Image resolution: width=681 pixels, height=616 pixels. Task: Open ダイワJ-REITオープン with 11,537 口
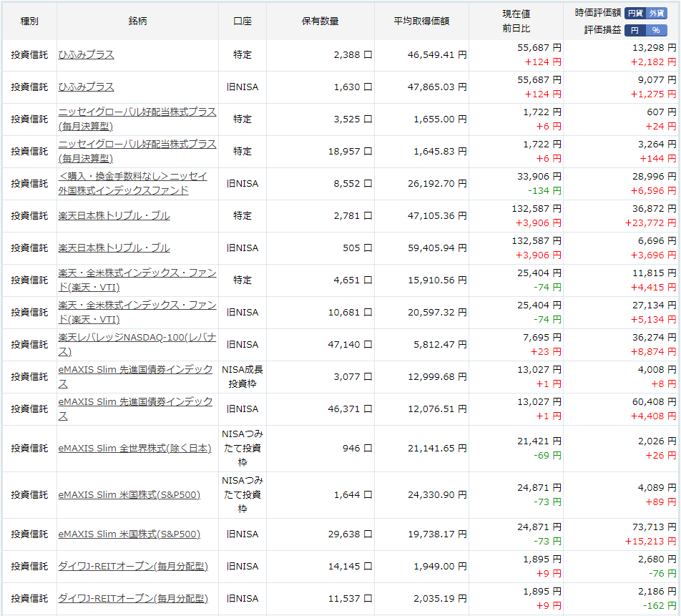[x=133, y=599]
